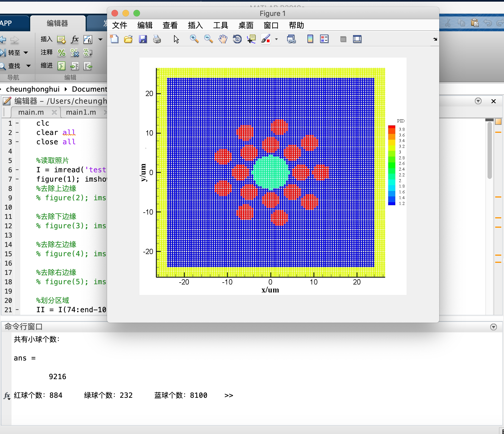
Task: Open the 编辑 menu in Figure 1
Action: click(x=145, y=25)
